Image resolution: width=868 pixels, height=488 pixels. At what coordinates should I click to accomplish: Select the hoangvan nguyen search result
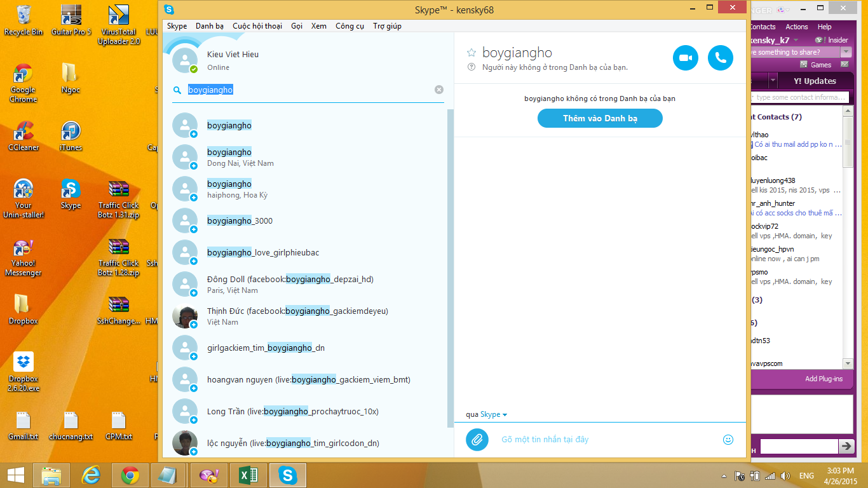tap(308, 379)
